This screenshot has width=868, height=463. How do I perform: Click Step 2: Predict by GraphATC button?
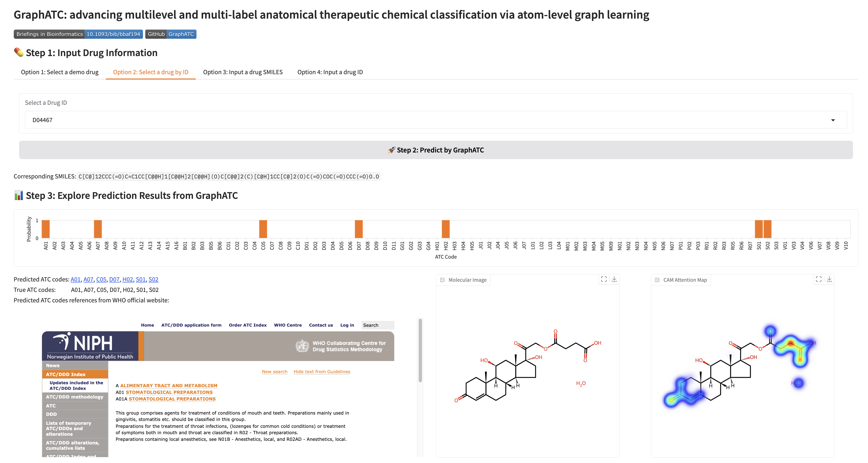436,150
